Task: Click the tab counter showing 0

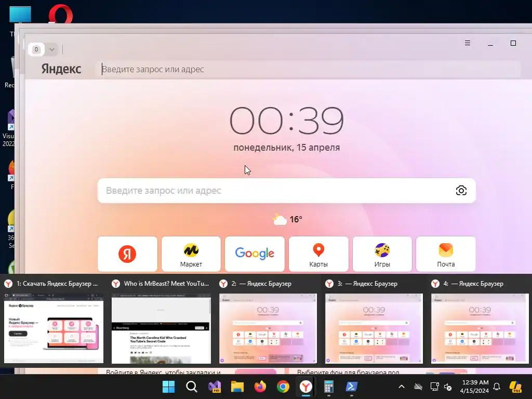Action: coord(36,49)
